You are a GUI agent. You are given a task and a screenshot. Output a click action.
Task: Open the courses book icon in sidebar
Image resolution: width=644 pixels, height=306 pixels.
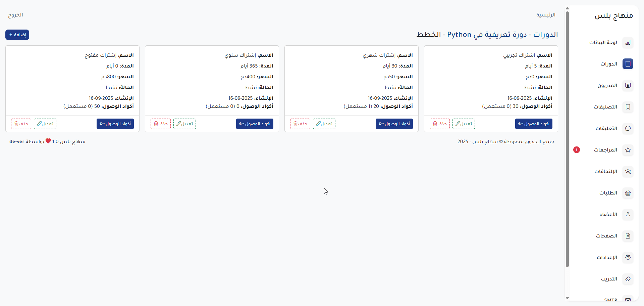628,64
